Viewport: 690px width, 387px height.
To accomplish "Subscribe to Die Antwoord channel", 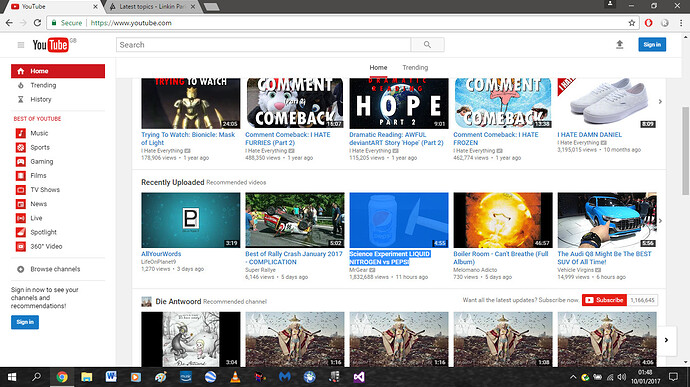I will (604, 300).
